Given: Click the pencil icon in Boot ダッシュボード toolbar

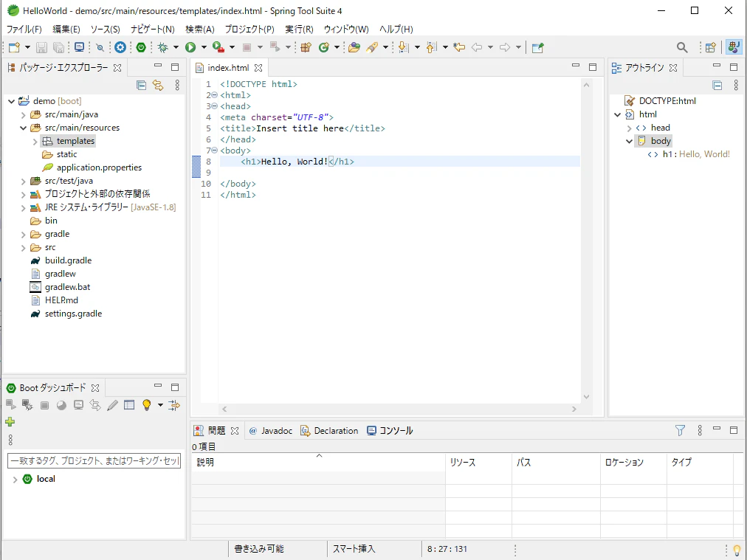Looking at the screenshot, I should (x=112, y=405).
